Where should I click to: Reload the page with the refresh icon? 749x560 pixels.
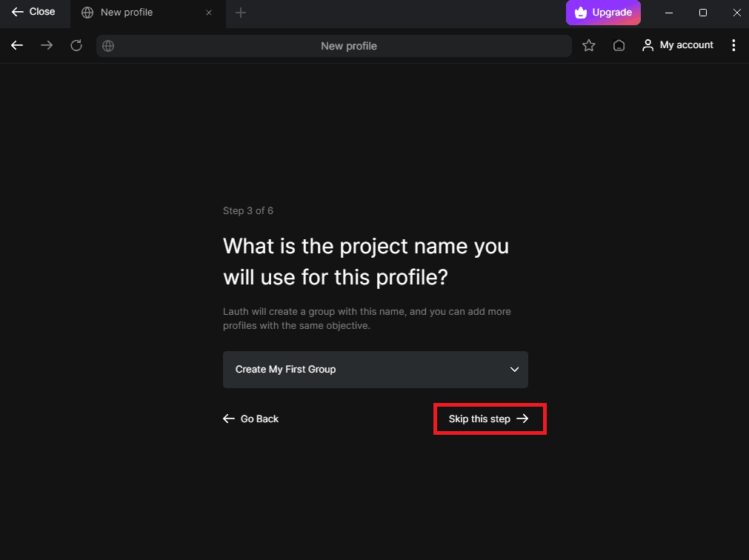click(76, 46)
